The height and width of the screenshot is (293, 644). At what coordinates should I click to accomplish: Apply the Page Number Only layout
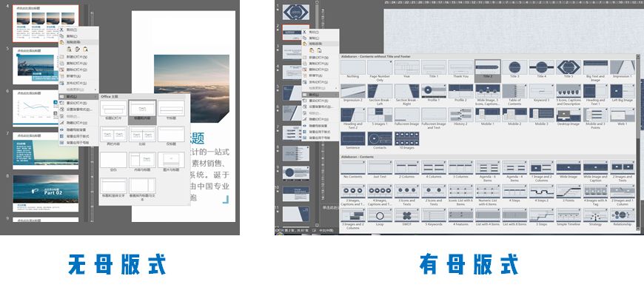[380, 70]
